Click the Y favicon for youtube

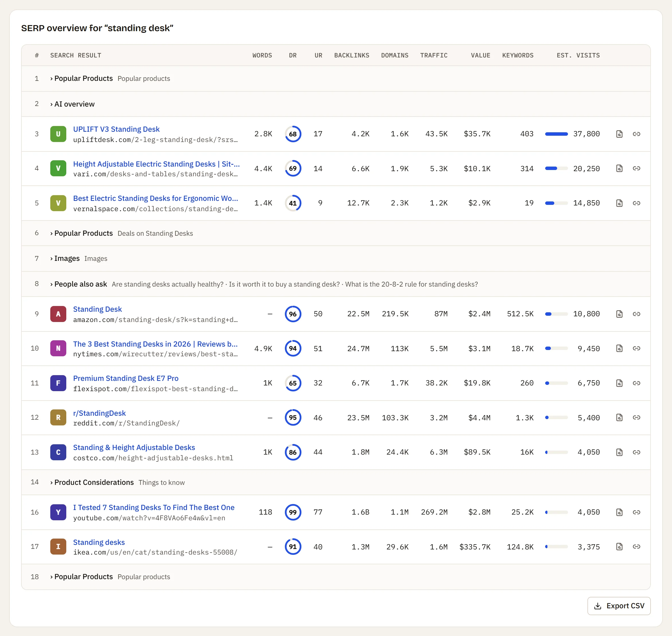click(58, 512)
